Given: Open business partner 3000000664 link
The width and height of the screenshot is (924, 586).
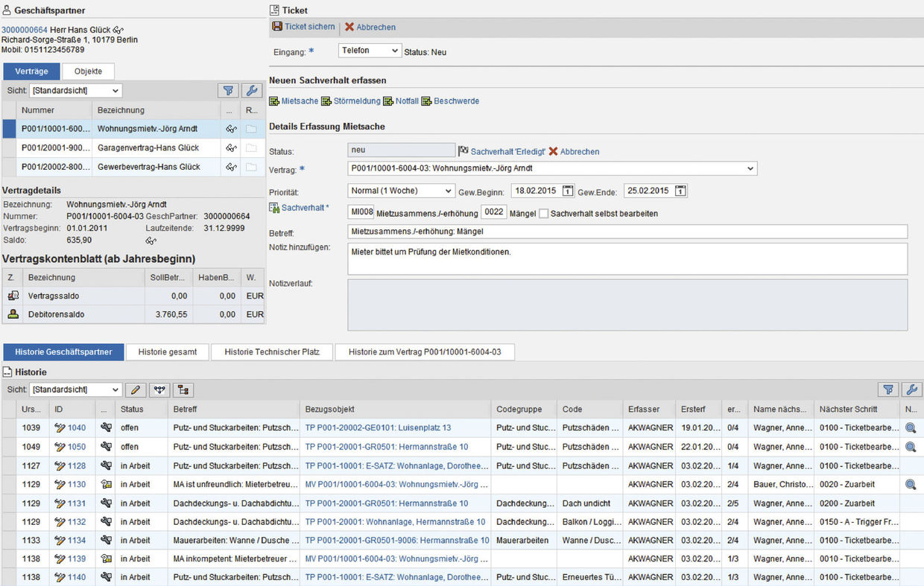Looking at the screenshot, I should click(x=25, y=30).
